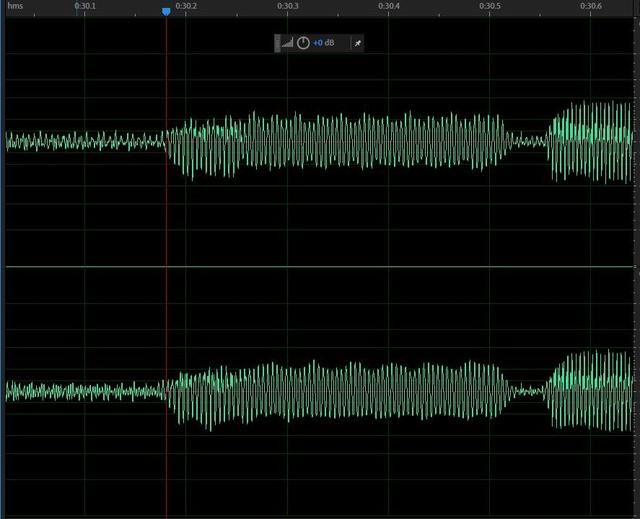640x519 pixels.
Task: Click the circular gain knob on the HUD
Action: point(303,43)
